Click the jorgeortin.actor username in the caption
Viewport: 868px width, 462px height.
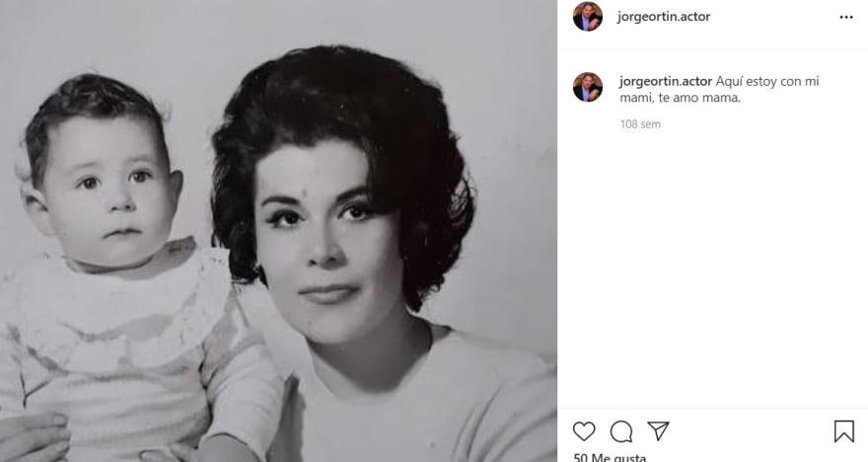[x=666, y=81]
